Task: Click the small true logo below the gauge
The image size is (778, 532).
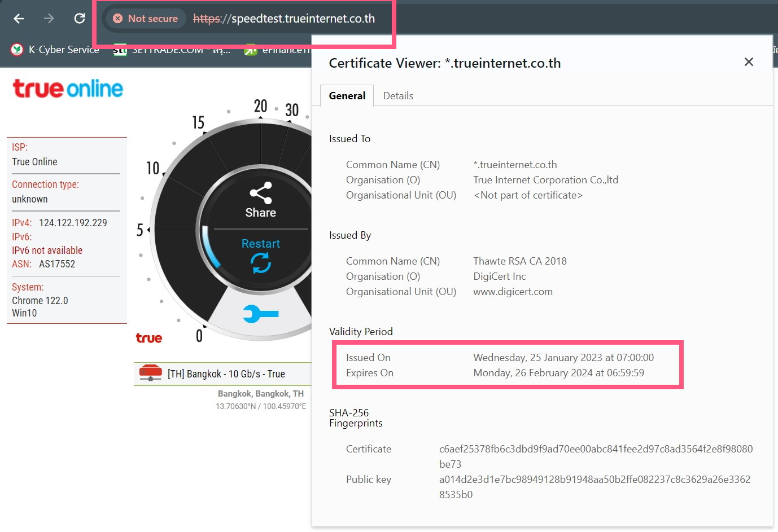Action: [149, 338]
